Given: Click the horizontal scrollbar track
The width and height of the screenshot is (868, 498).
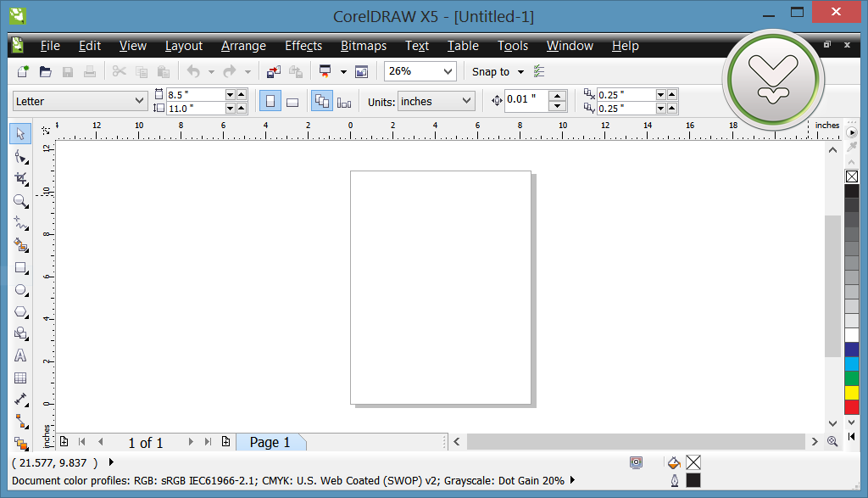Looking at the screenshot, I should (x=636, y=441).
